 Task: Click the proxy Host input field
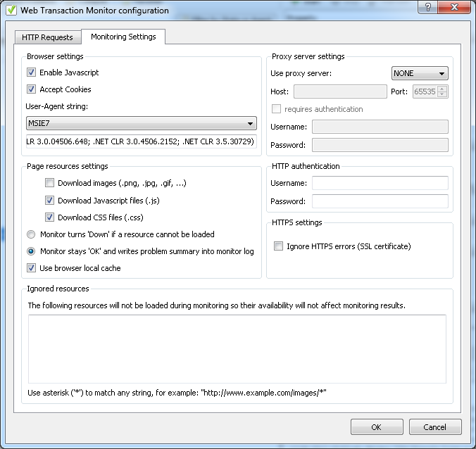coord(340,91)
